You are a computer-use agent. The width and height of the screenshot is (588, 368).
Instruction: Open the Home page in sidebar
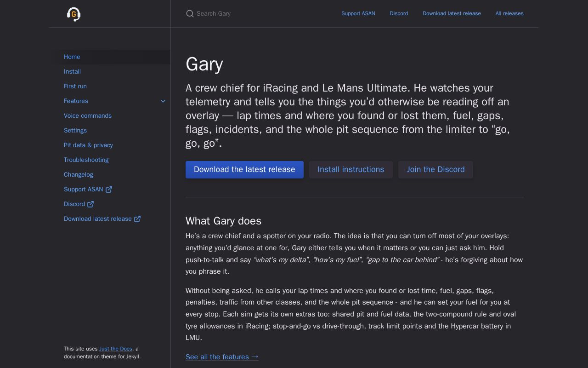click(110, 57)
